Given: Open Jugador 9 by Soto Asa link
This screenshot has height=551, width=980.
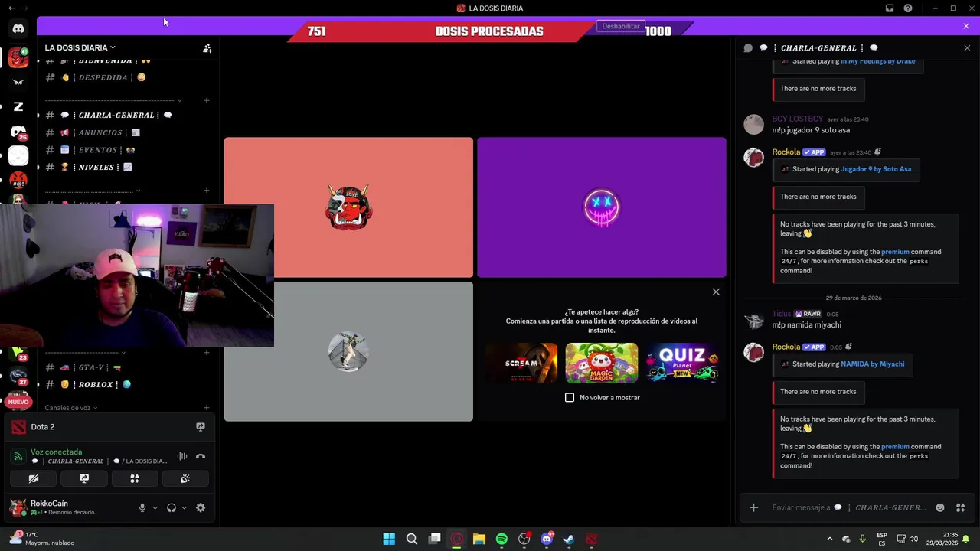Looking at the screenshot, I should [x=876, y=169].
